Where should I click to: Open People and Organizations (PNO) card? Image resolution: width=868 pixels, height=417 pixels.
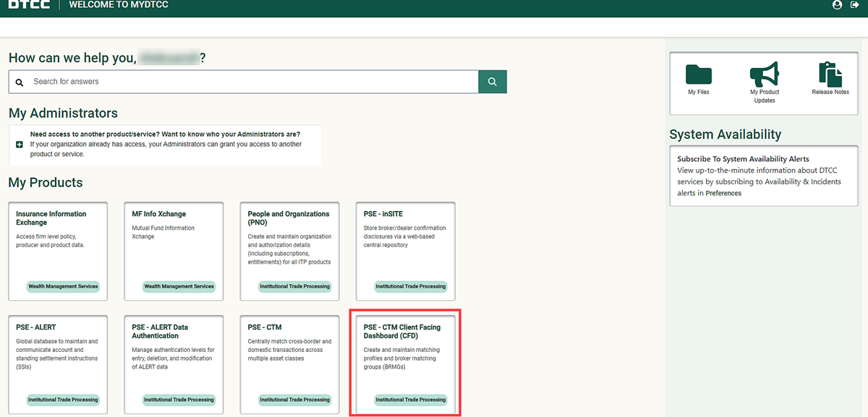click(x=289, y=251)
